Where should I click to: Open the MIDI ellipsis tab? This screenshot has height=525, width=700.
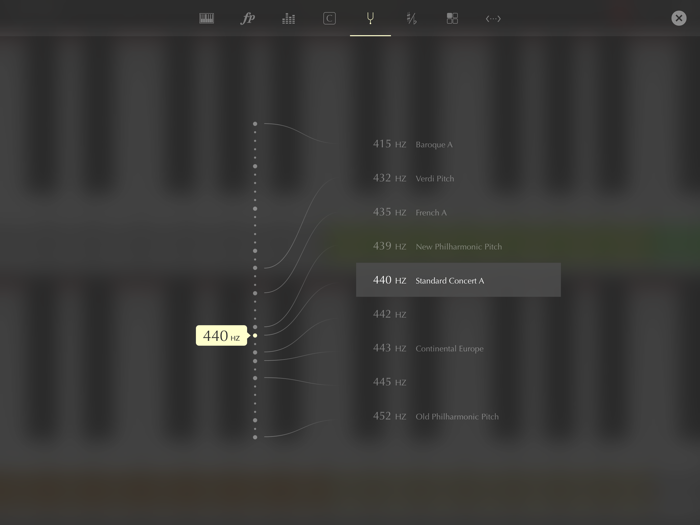[x=493, y=18]
